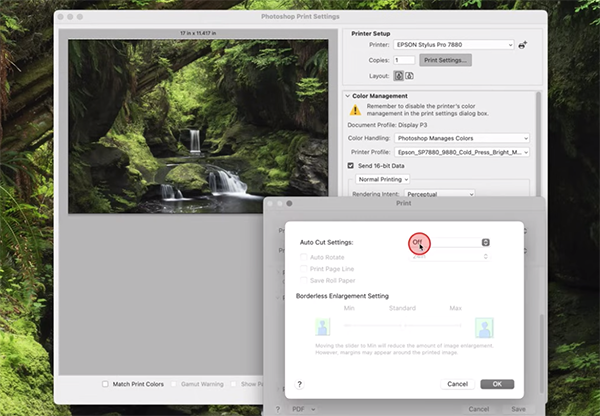600x416 pixels.
Task: Click the waterfall print preview image
Action: [x=198, y=126]
